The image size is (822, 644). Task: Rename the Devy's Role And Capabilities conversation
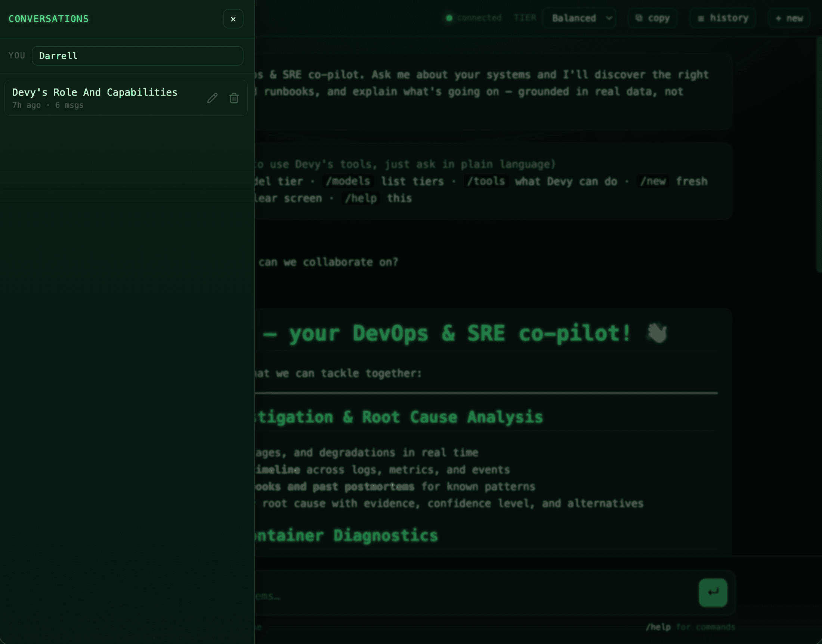pos(212,98)
